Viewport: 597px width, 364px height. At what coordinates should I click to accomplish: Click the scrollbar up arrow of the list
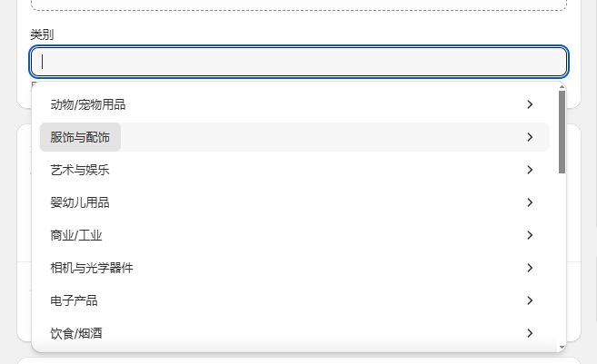[x=562, y=85]
